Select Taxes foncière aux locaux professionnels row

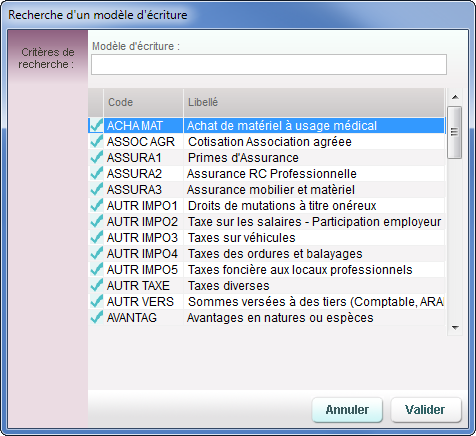pyautogui.click(x=267, y=270)
